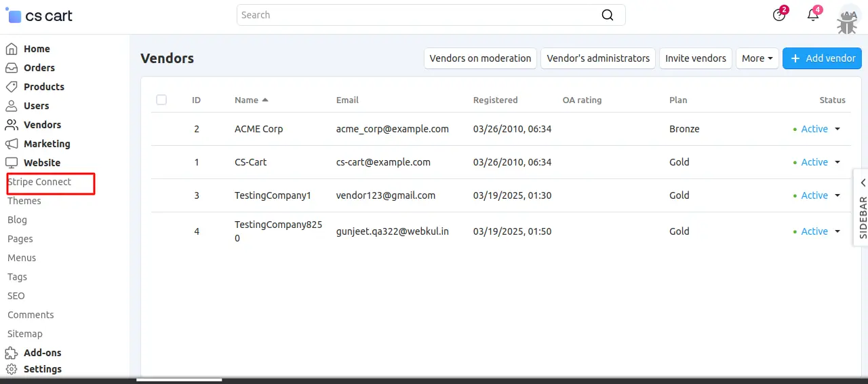This screenshot has width=868, height=384.
Task: Click the Marketing megaphone icon
Action: [x=12, y=144]
